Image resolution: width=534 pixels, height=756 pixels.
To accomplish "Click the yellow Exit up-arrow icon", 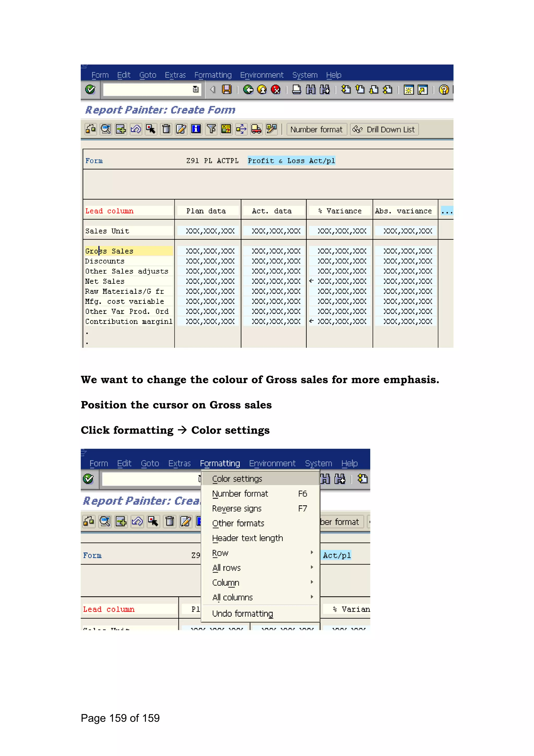I will 262,89.
